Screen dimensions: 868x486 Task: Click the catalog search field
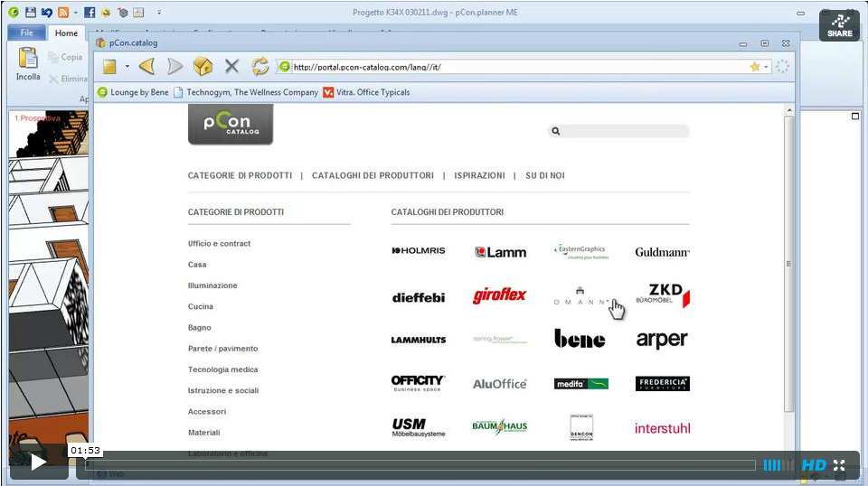coord(618,131)
